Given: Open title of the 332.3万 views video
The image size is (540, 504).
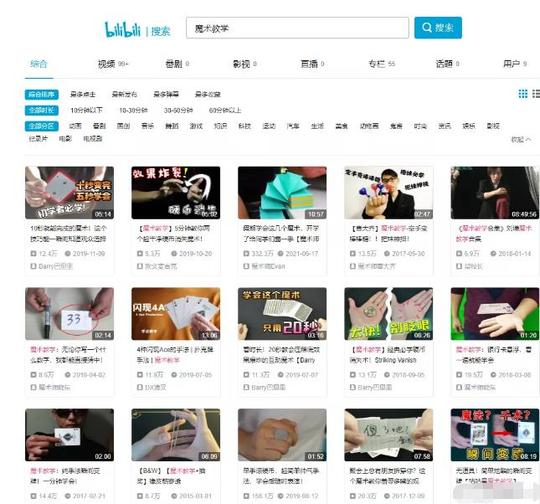Looking at the screenshot, I should [281, 233].
